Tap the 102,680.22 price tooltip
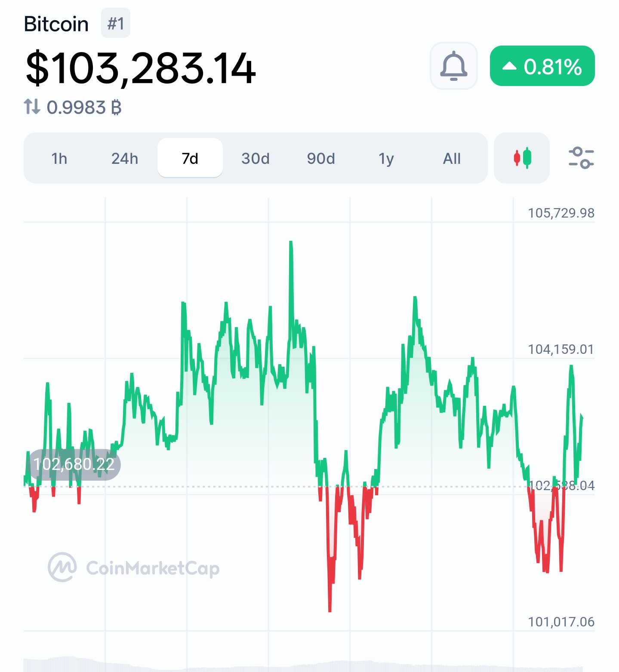The width and height of the screenshot is (619, 672). coord(74,464)
